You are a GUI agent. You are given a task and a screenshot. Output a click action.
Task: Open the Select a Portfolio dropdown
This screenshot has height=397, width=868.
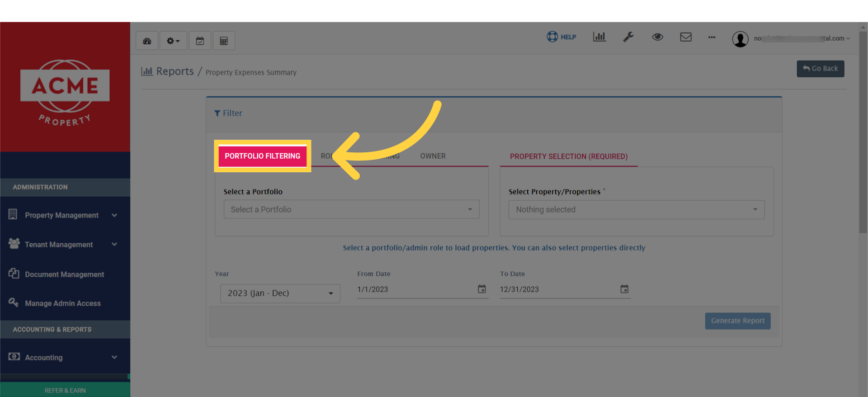[351, 209]
